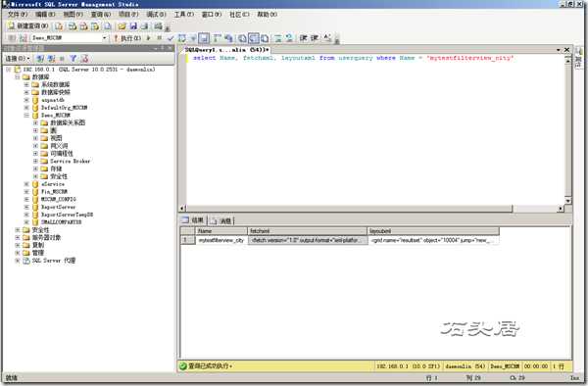Open the Edit (编辑) menu
This screenshot has height=386, width=588.
click(x=45, y=15)
